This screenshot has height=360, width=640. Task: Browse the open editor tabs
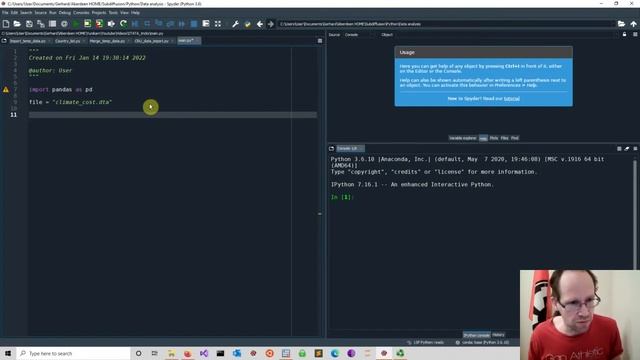pyautogui.click(x=4, y=41)
